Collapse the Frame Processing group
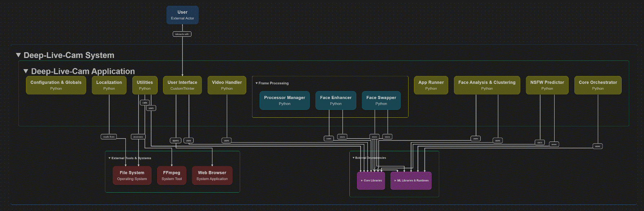 click(257, 83)
